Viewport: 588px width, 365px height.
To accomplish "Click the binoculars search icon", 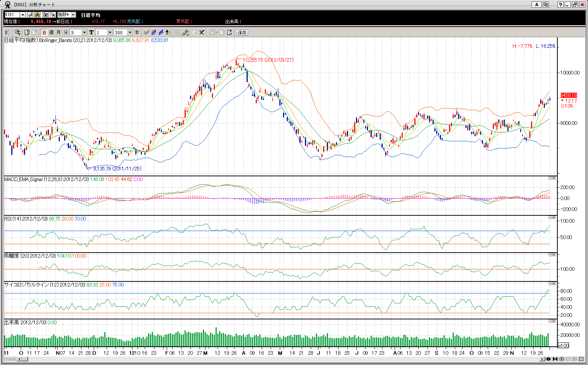I will pos(37,15).
